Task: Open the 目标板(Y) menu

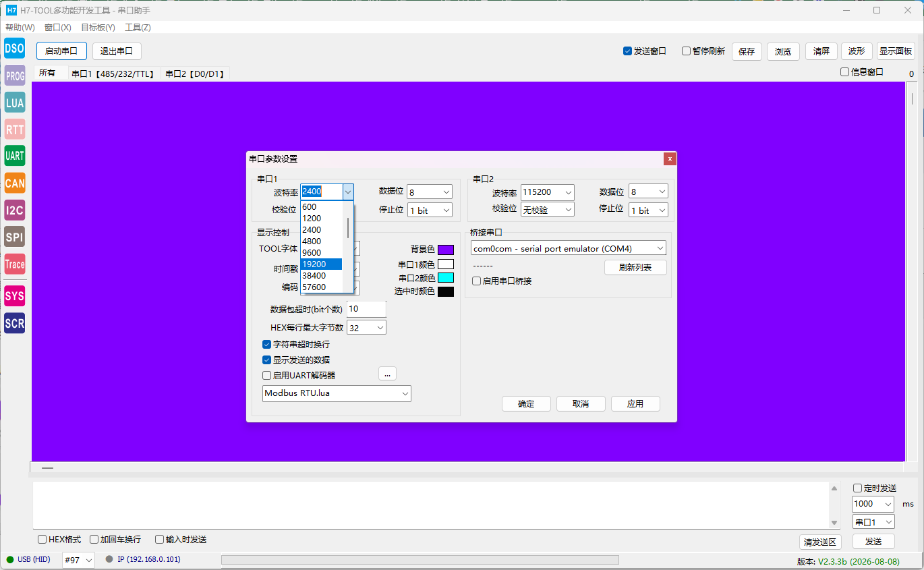Action: (x=98, y=28)
